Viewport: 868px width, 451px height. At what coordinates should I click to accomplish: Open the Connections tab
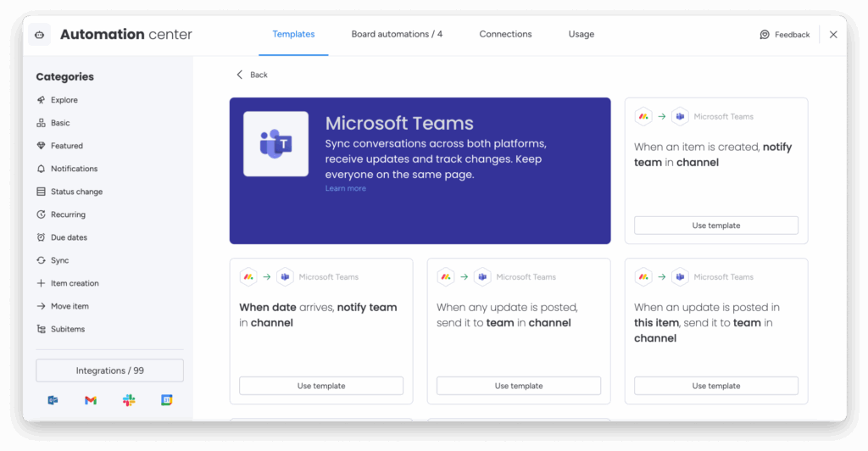tap(505, 34)
